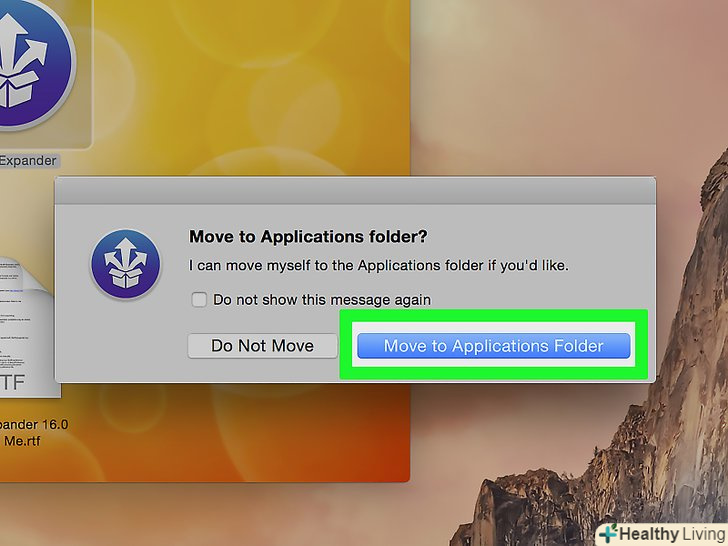Image resolution: width=728 pixels, height=546 pixels.
Task: Choose the "Do Not Move" button
Action: pyautogui.click(x=262, y=346)
